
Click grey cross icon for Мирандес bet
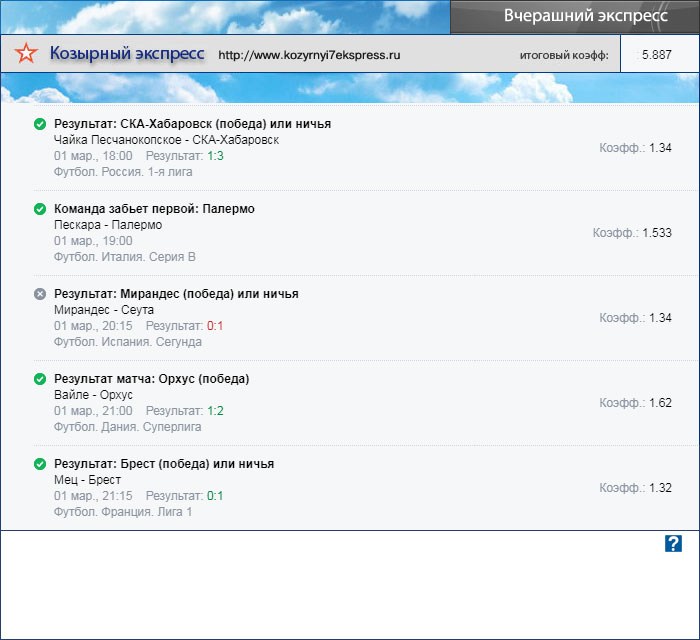pyautogui.click(x=40, y=294)
